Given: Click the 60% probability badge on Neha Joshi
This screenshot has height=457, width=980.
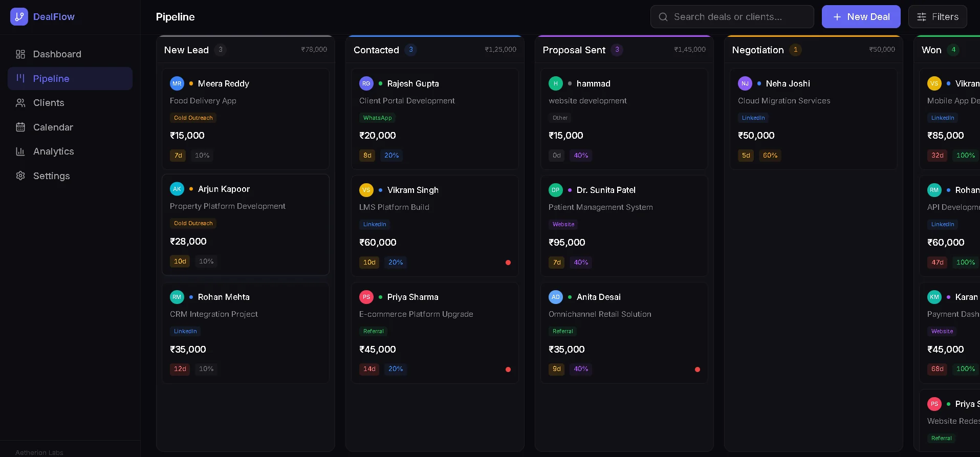Looking at the screenshot, I should pos(770,156).
